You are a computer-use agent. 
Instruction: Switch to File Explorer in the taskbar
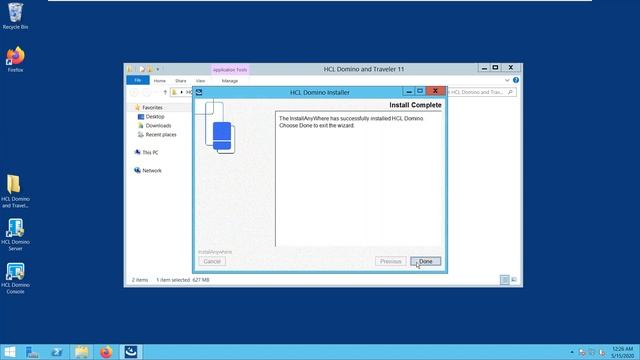point(81,352)
